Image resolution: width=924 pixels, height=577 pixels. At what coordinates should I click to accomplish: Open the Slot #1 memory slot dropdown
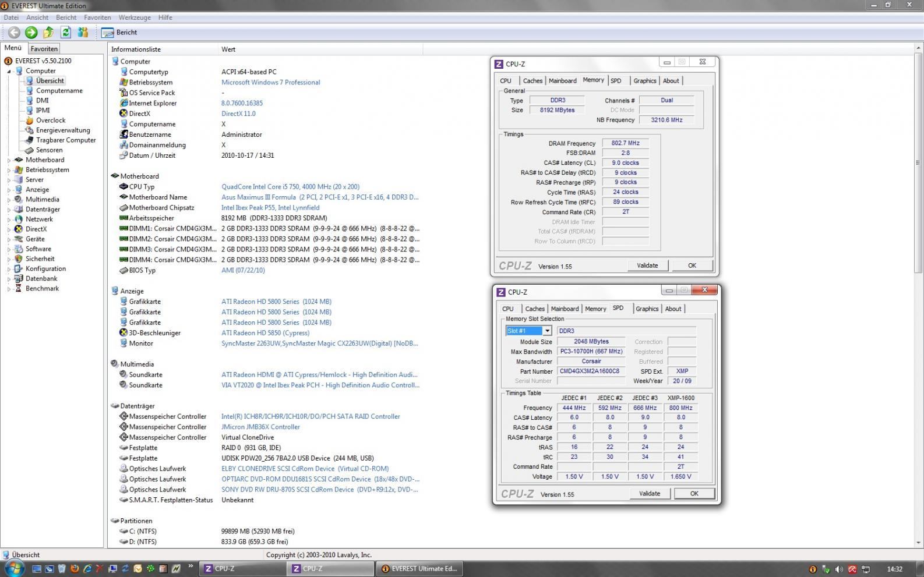click(x=547, y=331)
